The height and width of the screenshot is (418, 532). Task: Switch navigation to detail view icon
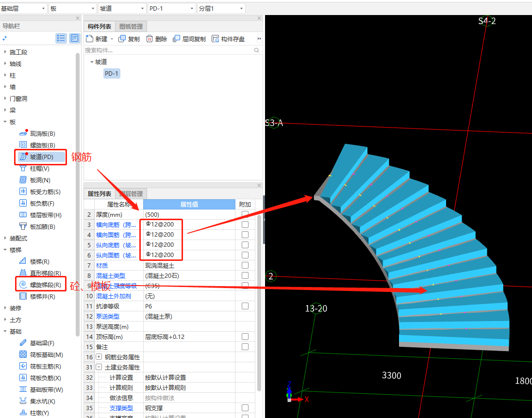point(74,38)
